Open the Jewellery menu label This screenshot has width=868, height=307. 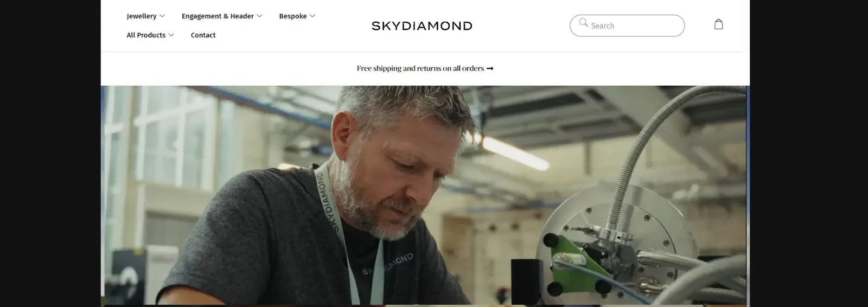click(x=142, y=16)
